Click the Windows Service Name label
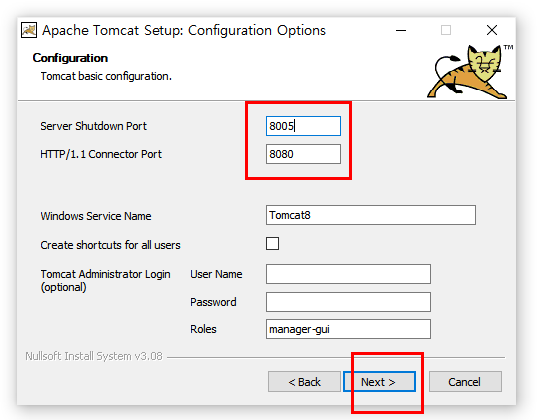This screenshot has width=538, height=420. pos(96,216)
